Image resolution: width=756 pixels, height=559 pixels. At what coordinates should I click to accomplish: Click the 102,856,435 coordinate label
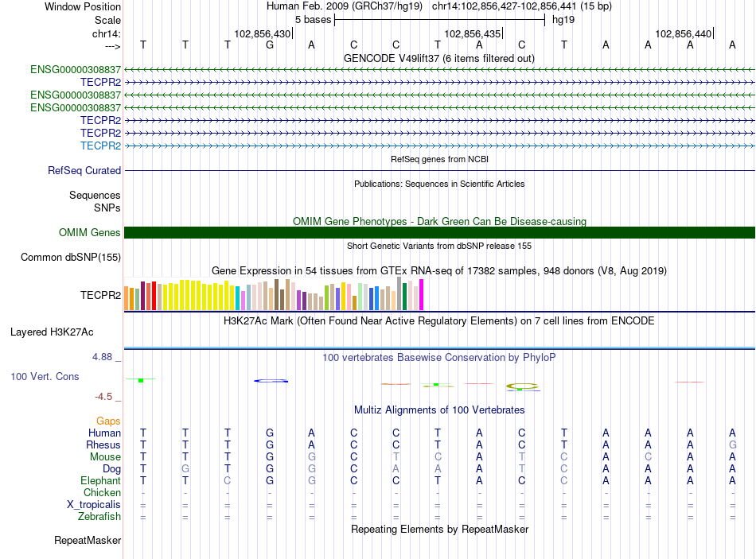473,33
